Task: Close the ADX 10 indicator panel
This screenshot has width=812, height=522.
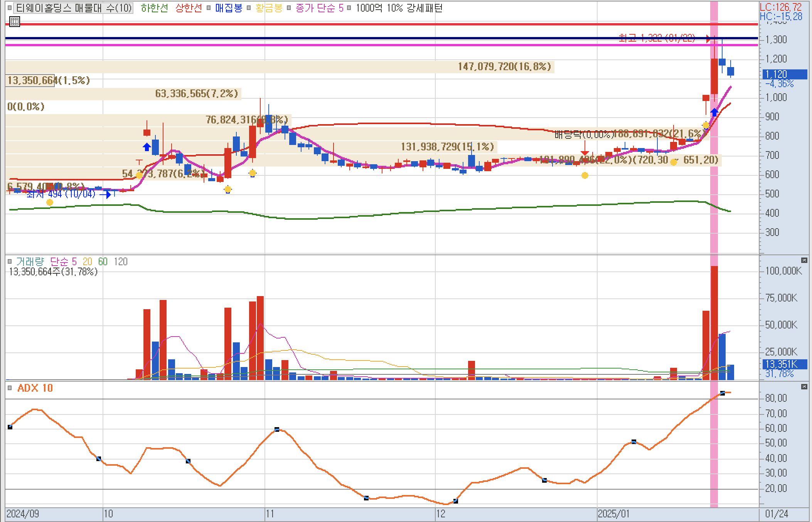Action: tap(804, 387)
